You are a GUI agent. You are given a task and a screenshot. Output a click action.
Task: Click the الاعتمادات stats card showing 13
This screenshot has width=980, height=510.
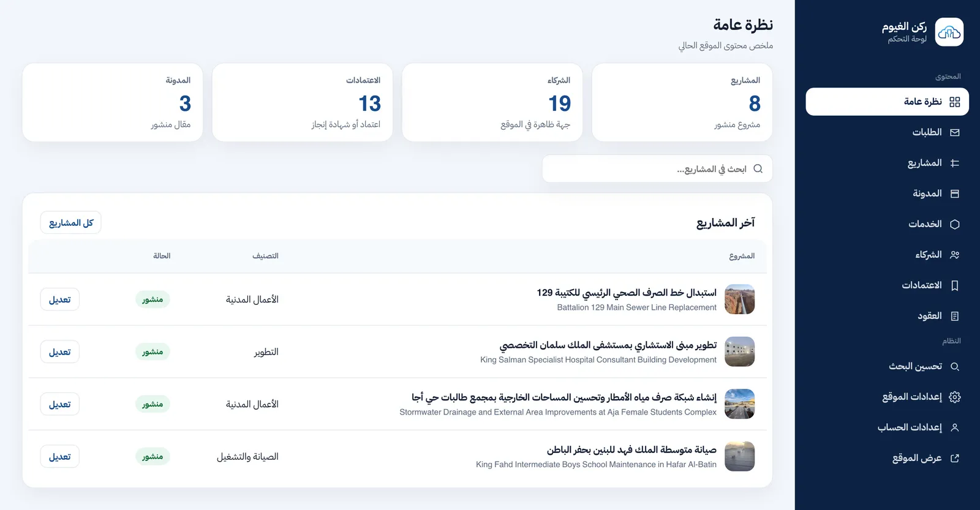click(x=302, y=102)
